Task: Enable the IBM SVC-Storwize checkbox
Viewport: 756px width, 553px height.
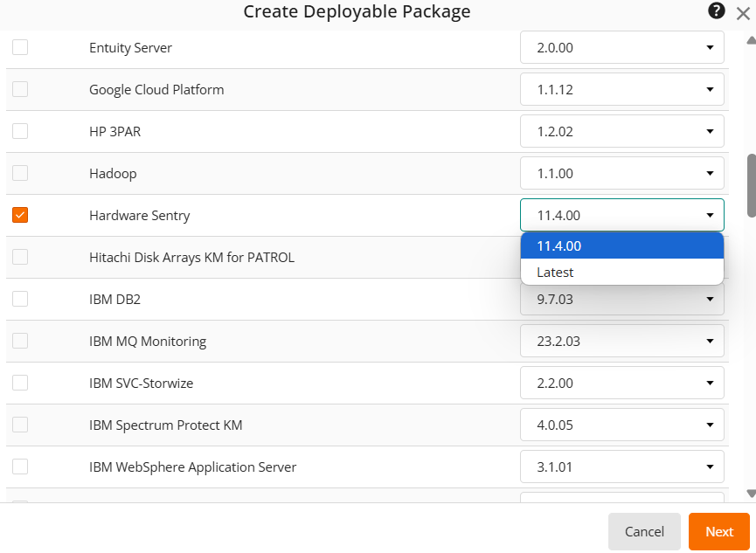Action: pos(19,383)
